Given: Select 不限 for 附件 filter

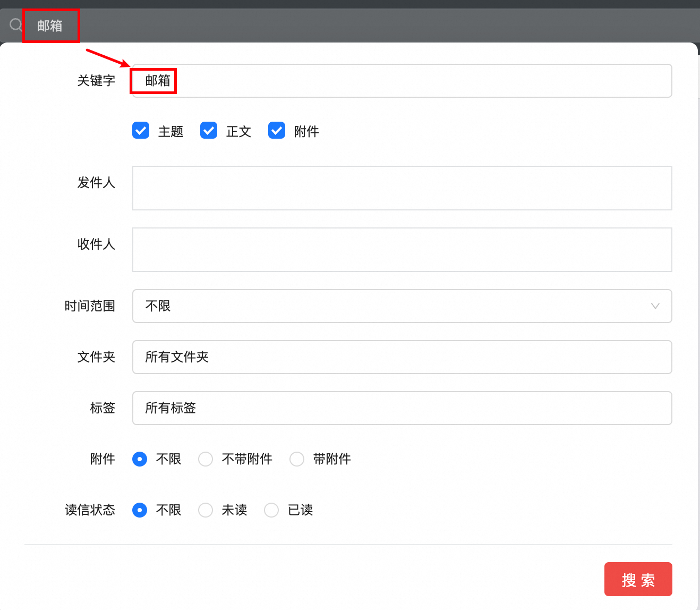Looking at the screenshot, I should (x=140, y=459).
